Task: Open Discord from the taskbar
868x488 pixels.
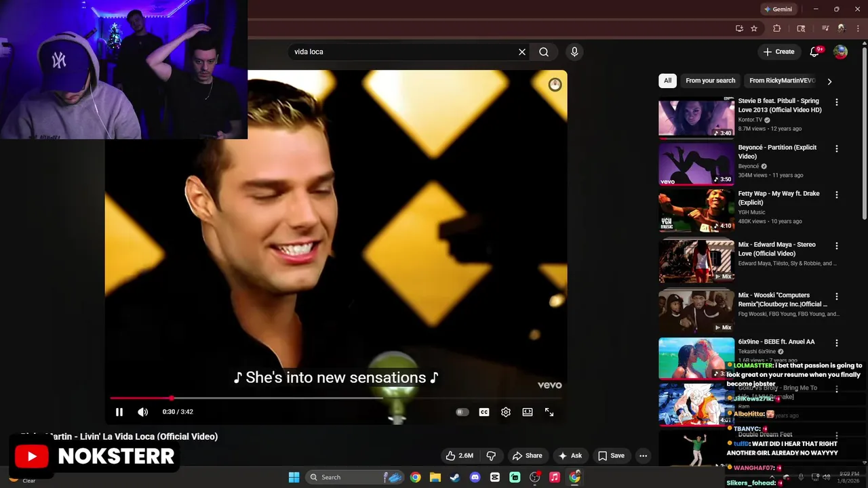Action: click(475, 477)
